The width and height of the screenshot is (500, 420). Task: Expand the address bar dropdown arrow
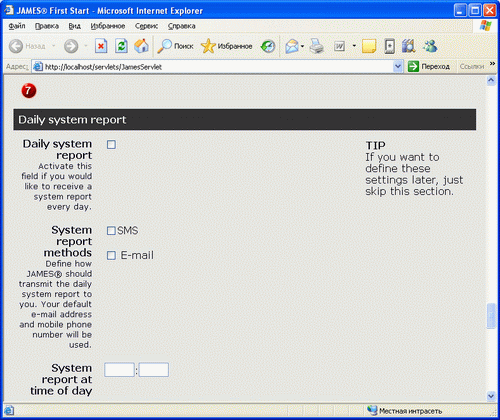coord(397,67)
